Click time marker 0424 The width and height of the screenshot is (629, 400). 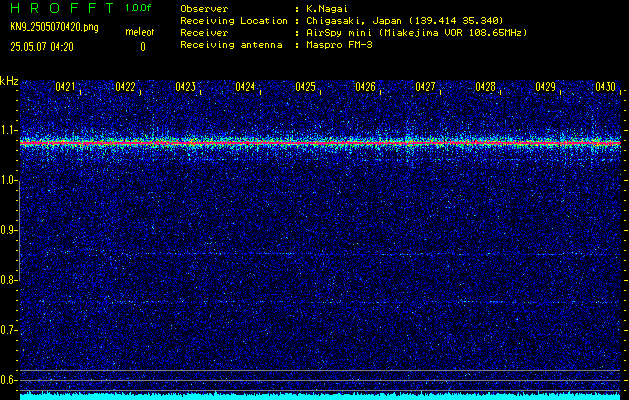point(245,87)
